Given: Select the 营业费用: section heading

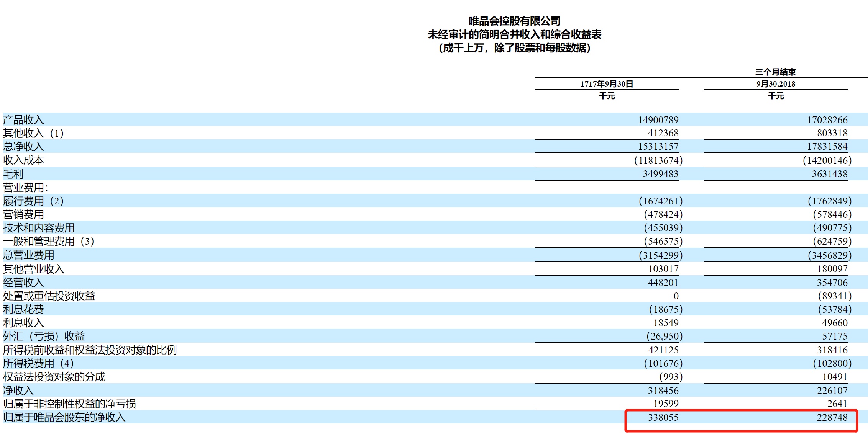Looking at the screenshot, I should [x=26, y=188].
